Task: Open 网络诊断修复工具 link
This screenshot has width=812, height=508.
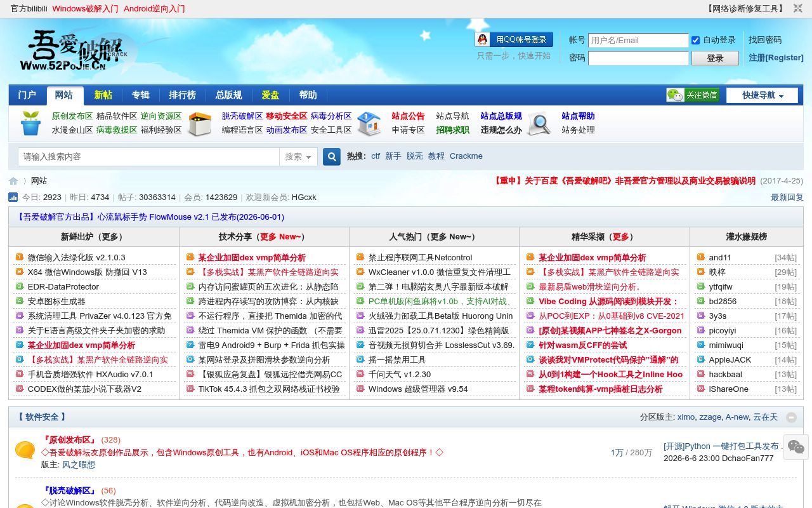Action: click(745, 9)
